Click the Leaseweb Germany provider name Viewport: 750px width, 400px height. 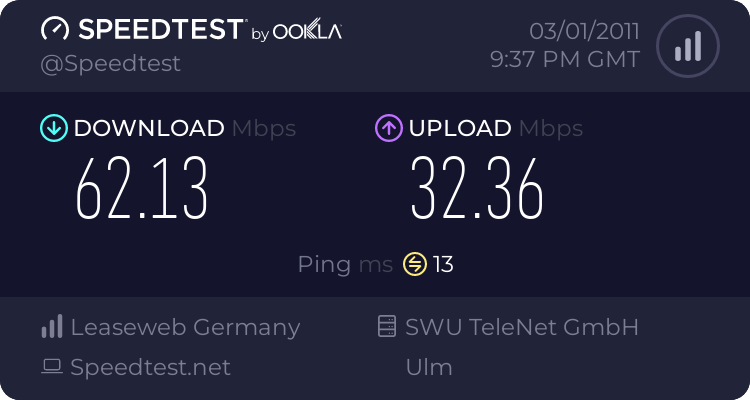(185, 327)
